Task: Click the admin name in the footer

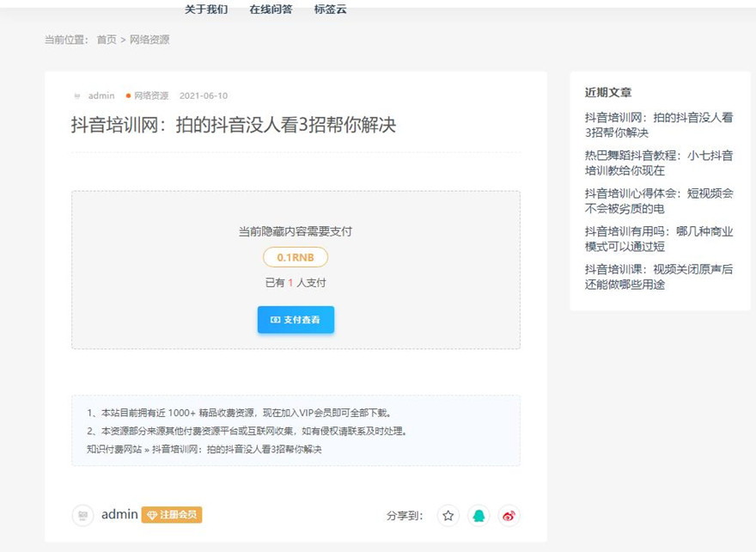Action: (x=119, y=514)
